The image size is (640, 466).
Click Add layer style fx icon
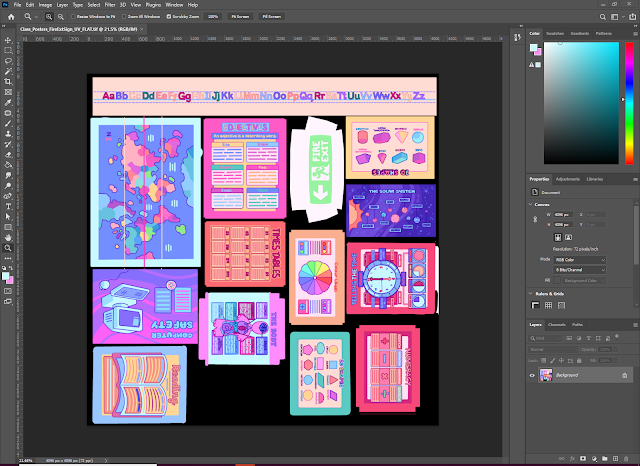[572, 459]
